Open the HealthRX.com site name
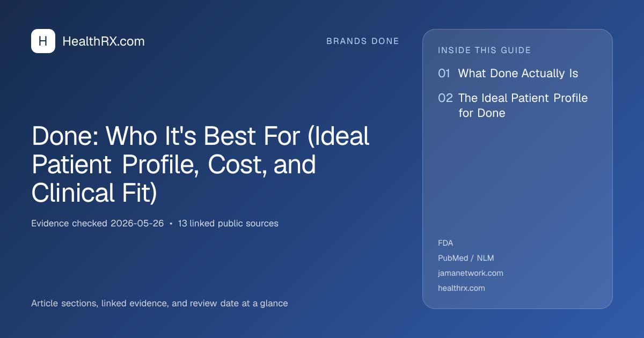Image resolution: width=644 pixels, height=338 pixels. tap(104, 41)
